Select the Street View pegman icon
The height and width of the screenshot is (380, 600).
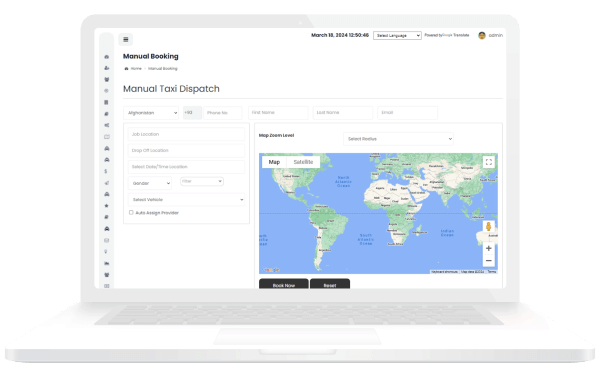click(489, 227)
